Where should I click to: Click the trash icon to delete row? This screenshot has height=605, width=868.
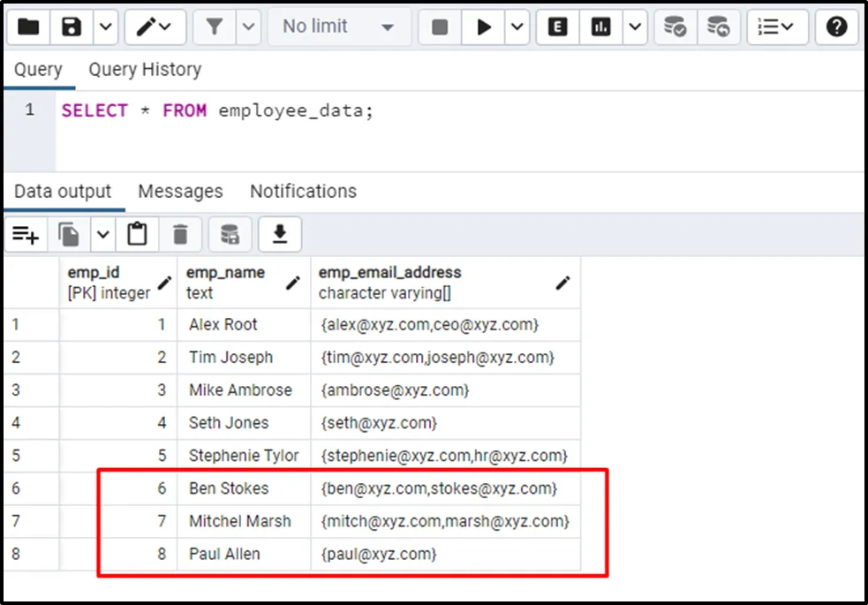click(181, 234)
